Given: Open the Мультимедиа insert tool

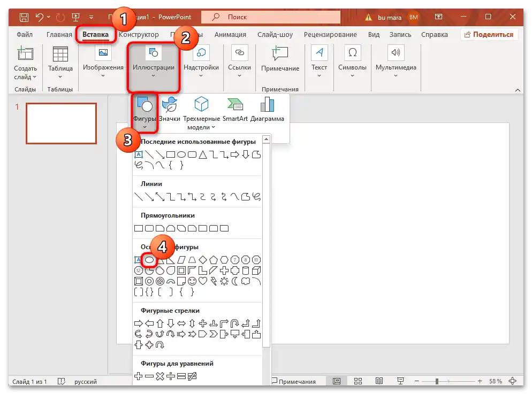Looking at the screenshot, I should pos(395,61).
